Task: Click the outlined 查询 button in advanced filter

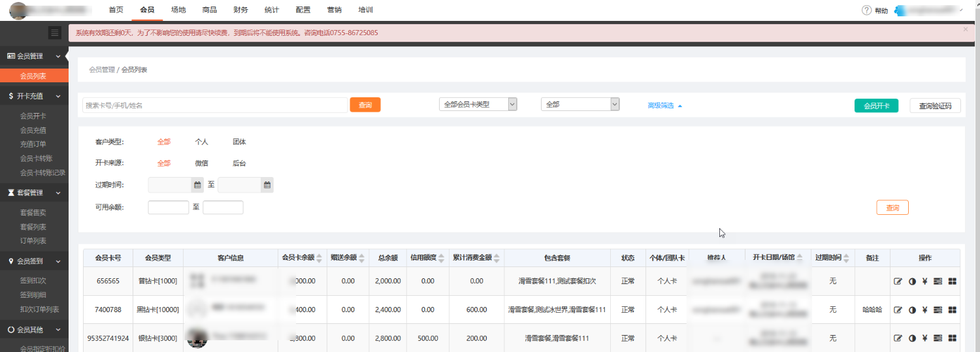Action: tap(892, 208)
